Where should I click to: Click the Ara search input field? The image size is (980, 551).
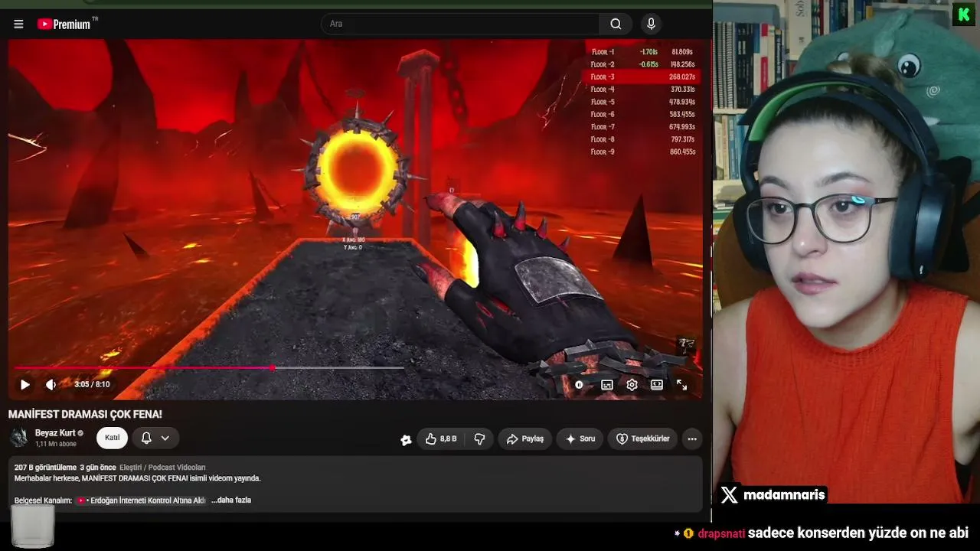pyautogui.click(x=462, y=24)
